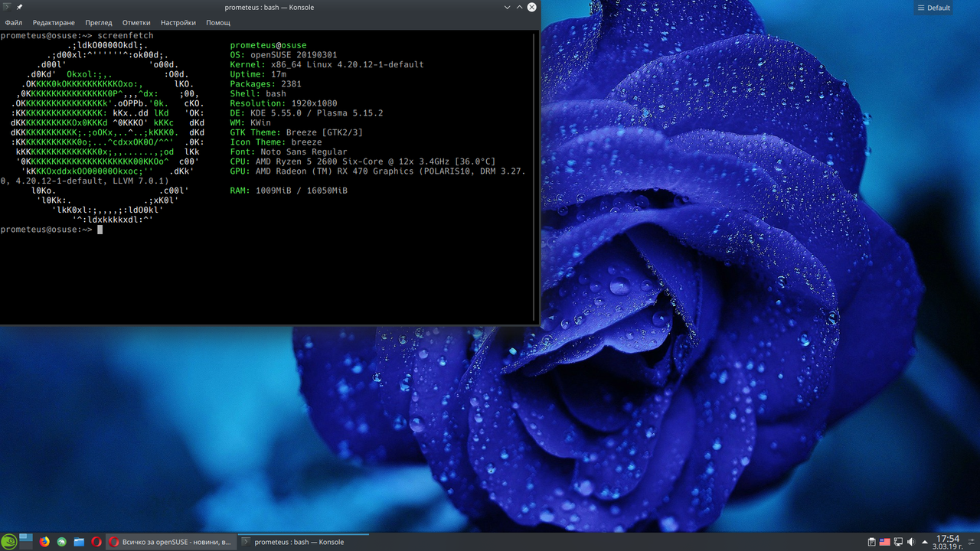Expand hidden system tray icons
Viewport: 980px width, 551px height.
[926, 542]
